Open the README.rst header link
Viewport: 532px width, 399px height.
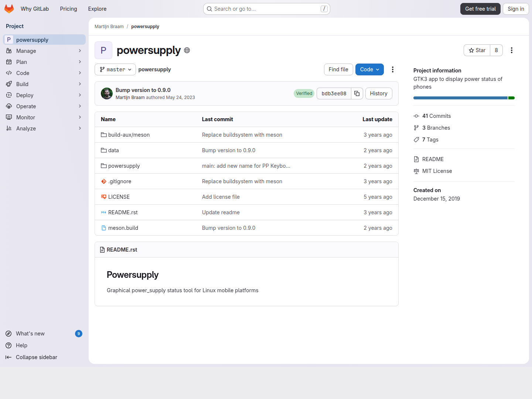tap(122, 250)
